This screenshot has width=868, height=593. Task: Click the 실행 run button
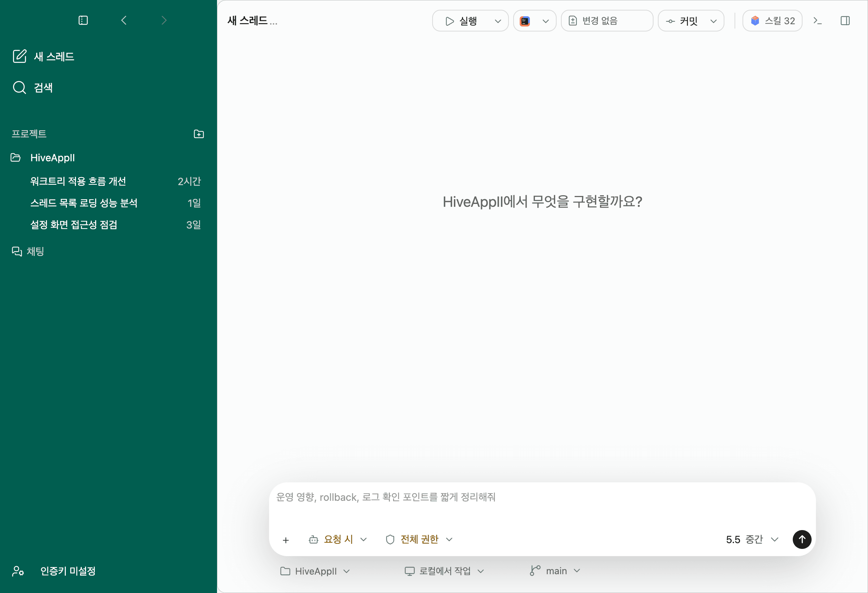tap(461, 21)
